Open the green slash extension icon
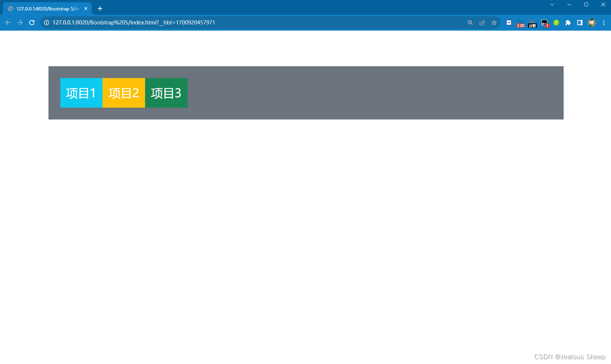 (556, 23)
